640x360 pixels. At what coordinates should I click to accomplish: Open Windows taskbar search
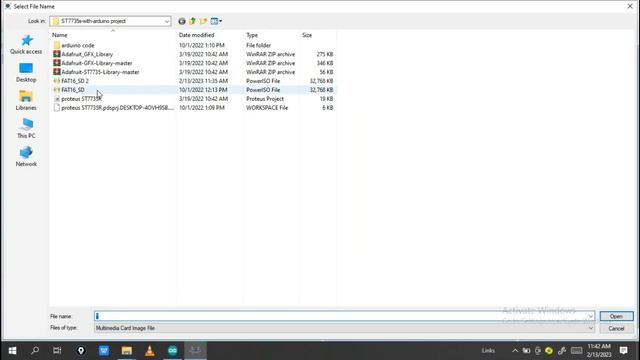tap(35, 351)
